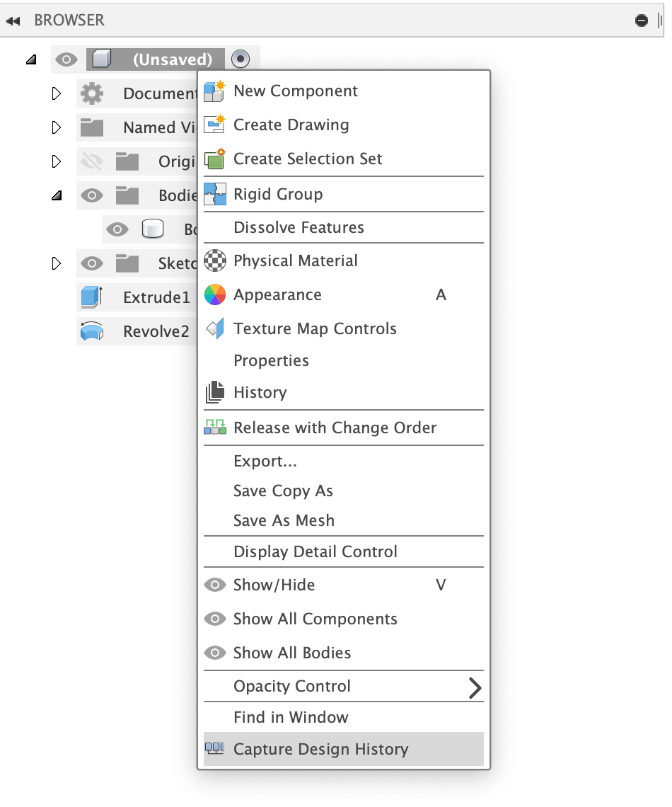Click the New Component icon
This screenshot has height=807, width=672.
[214, 91]
